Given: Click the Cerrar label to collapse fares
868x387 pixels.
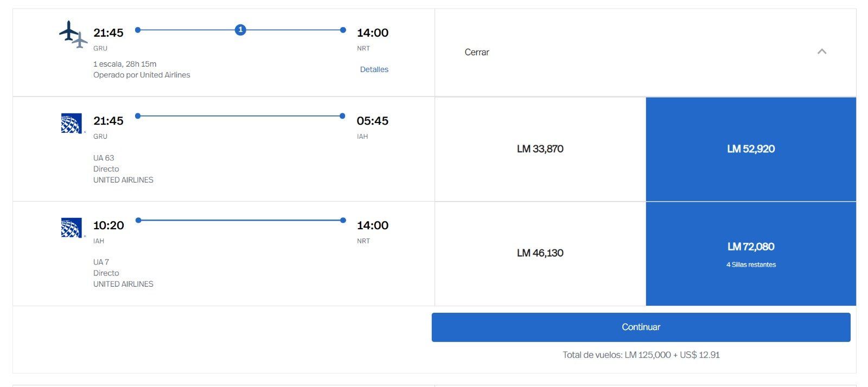Looking at the screenshot, I should click(x=476, y=52).
